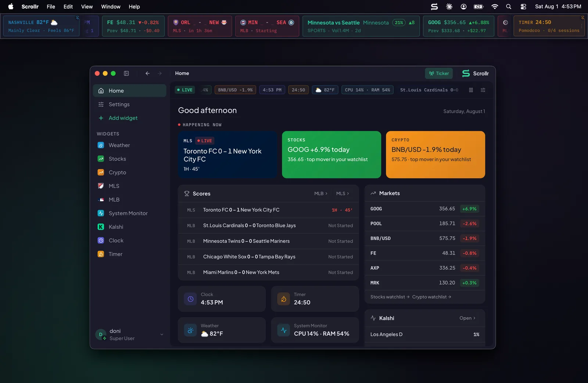Go forward with the right arrow
The height and width of the screenshot is (383, 588).
160,74
